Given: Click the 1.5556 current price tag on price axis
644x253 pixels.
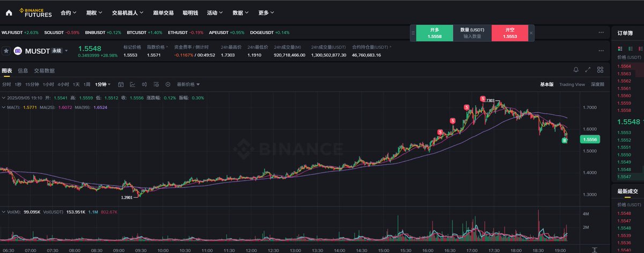Looking at the screenshot, I should 589,139.
